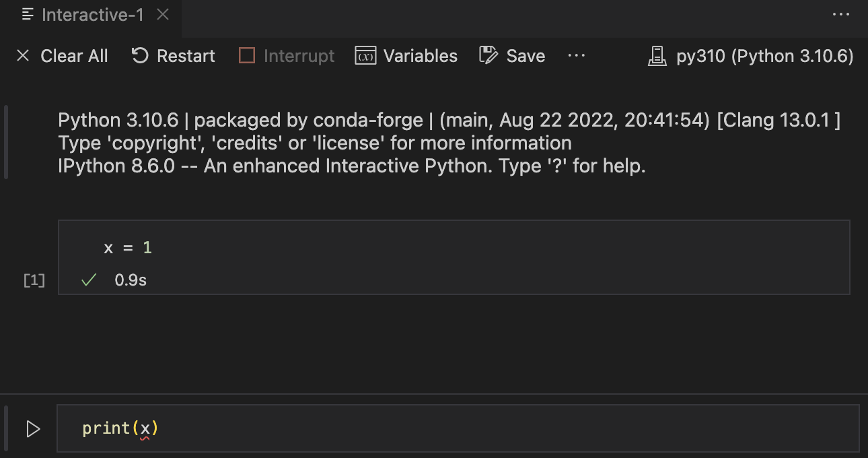Screen dimensions: 868x458
Task: Select the Restart kernel icon
Action: pyautogui.click(x=139, y=56)
